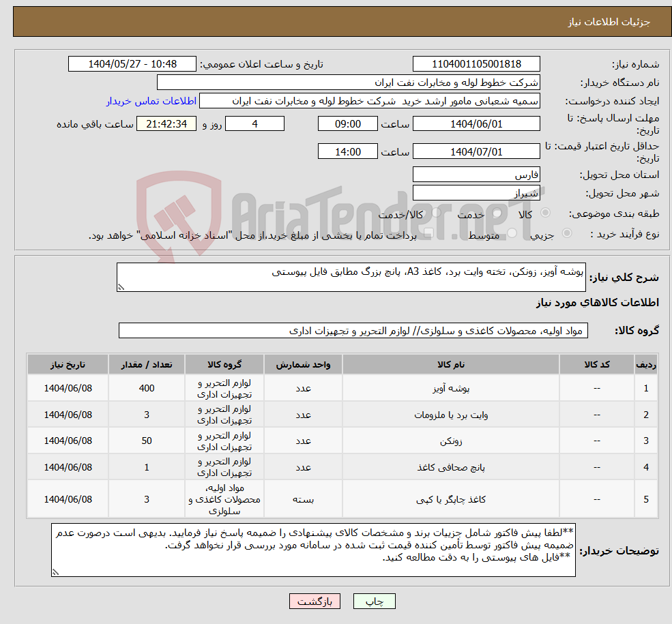The width and height of the screenshot is (672, 624).
Task: Click the quantity 50 cell
Action: 147,441
